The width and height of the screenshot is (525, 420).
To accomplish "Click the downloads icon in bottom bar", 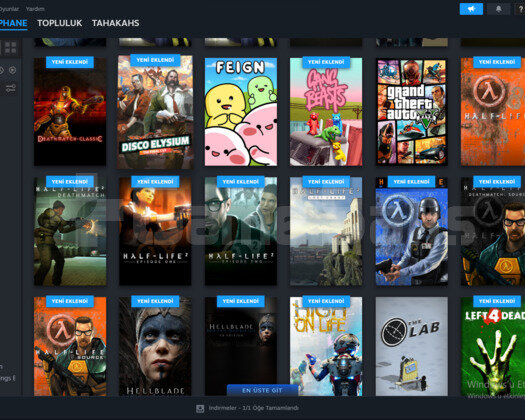I will pos(200,408).
